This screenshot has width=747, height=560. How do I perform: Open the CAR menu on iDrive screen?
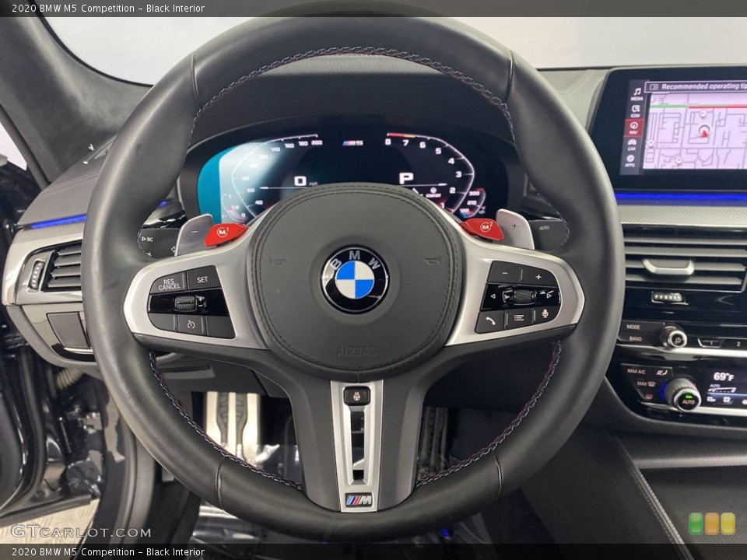click(632, 145)
